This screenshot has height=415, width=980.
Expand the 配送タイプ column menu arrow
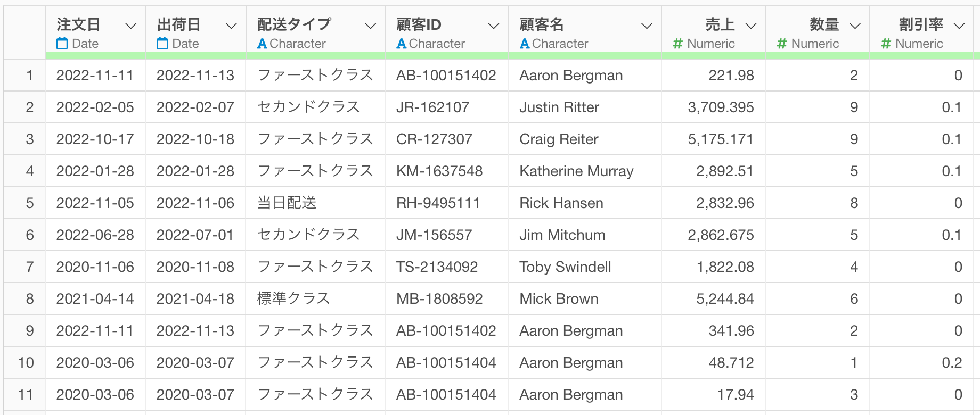[371, 26]
